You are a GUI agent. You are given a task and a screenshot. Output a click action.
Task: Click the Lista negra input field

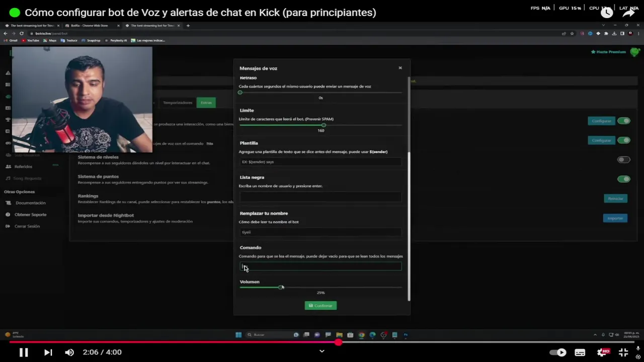tap(320, 197)
